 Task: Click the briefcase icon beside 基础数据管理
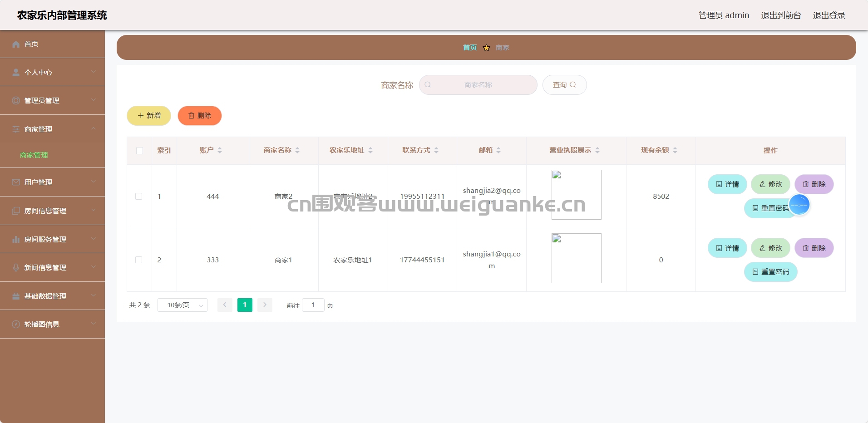pos(16,296)
